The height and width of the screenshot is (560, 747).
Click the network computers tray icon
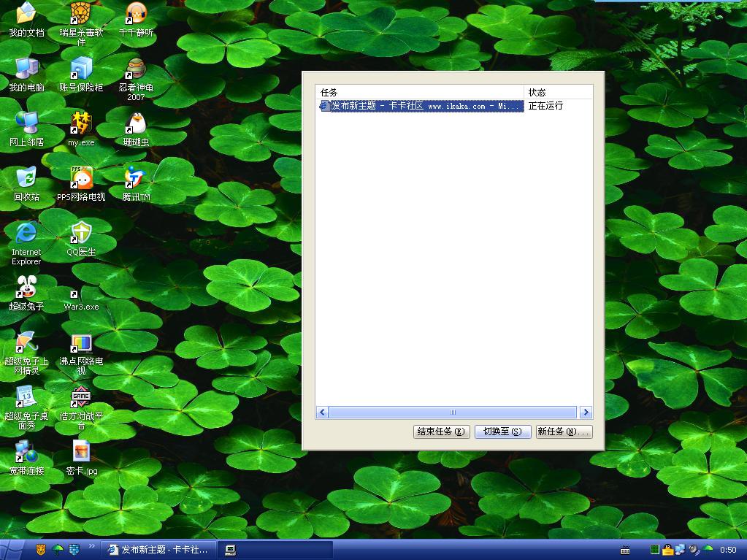pos(681,550)
